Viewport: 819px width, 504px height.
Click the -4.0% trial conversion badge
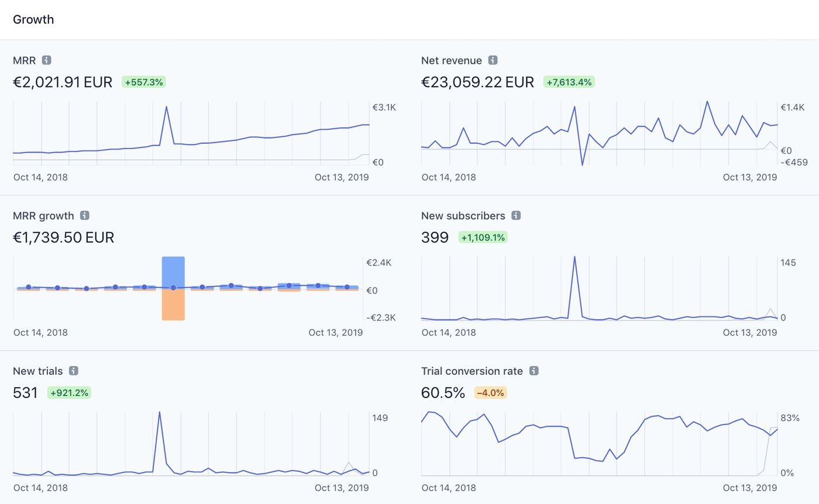tap(490, 393)
